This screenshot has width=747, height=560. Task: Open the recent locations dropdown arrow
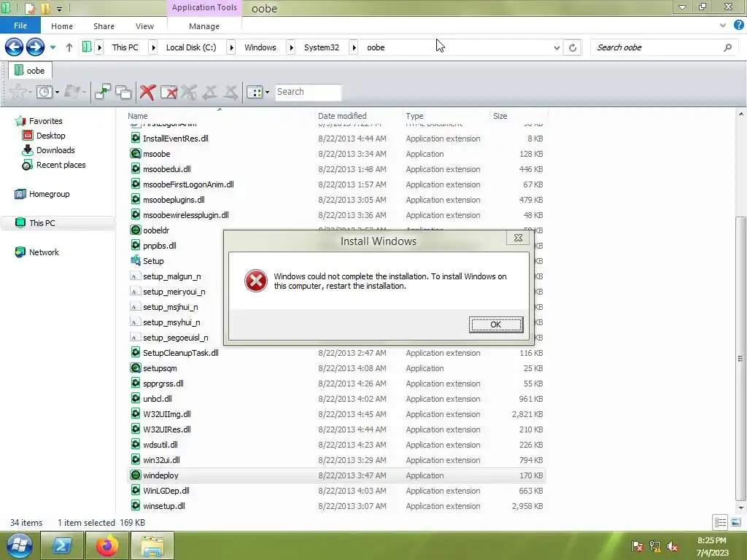53,47
